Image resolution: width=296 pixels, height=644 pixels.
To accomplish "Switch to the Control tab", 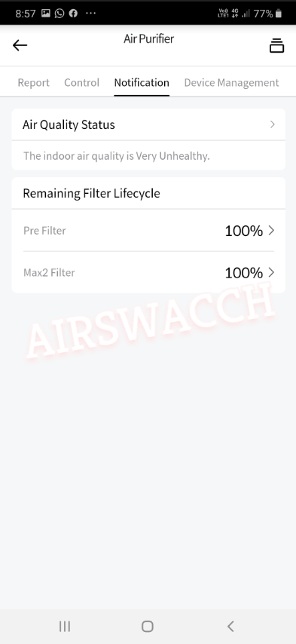I will [x=81, y=83].
